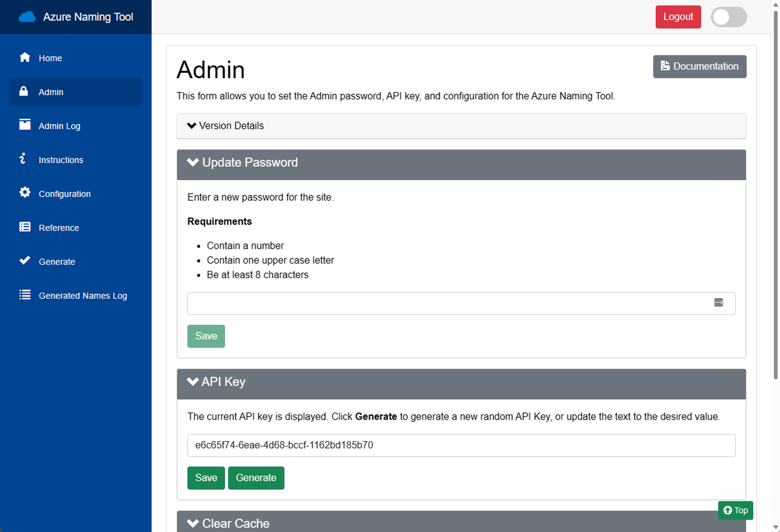Click the document icon on Documentation button
Viewport: 780px width, 532px height.
665,66
